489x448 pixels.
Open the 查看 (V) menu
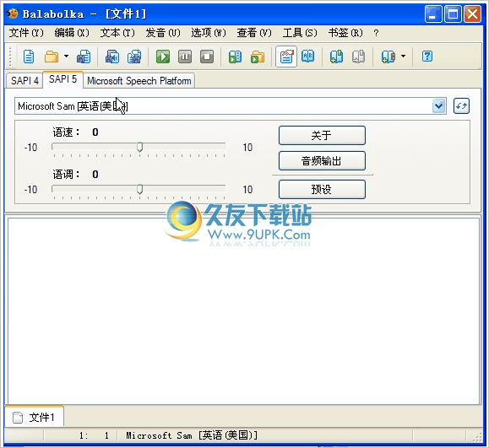254,33
